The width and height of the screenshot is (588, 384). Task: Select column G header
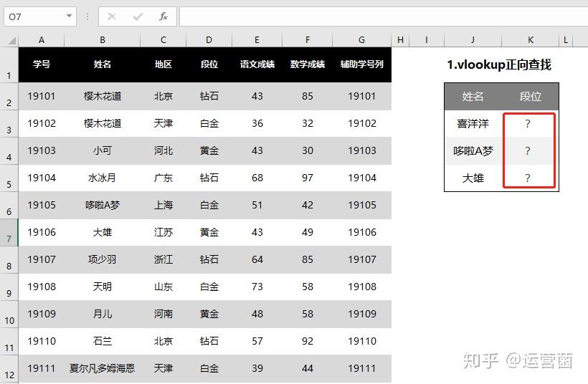(x=361, y=40)
